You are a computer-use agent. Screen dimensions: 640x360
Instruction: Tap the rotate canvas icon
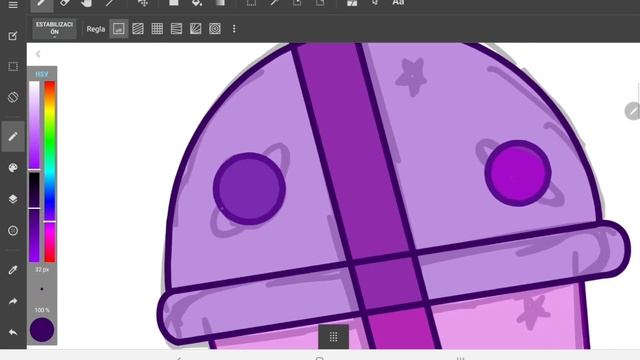(x=13, y=98)
